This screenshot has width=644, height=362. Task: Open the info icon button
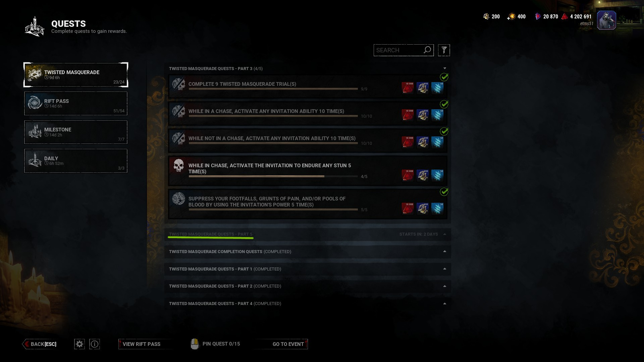pos(95,344)
